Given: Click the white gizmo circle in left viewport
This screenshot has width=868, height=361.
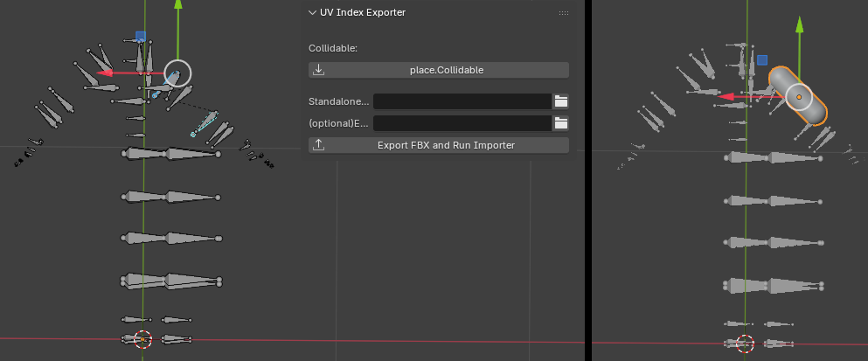Looking at the screenshot, I should (177, 73).
